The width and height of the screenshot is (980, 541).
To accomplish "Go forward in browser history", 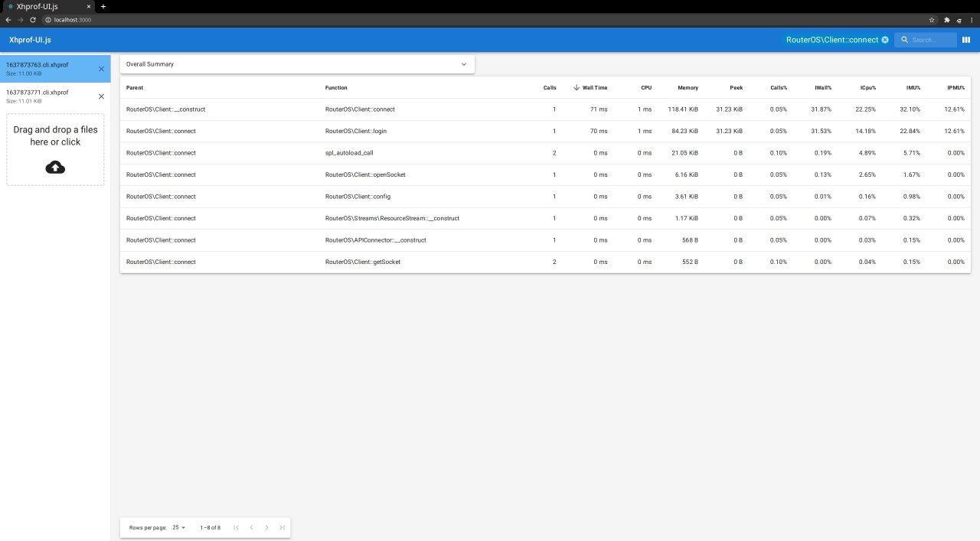I will [21, 20].
